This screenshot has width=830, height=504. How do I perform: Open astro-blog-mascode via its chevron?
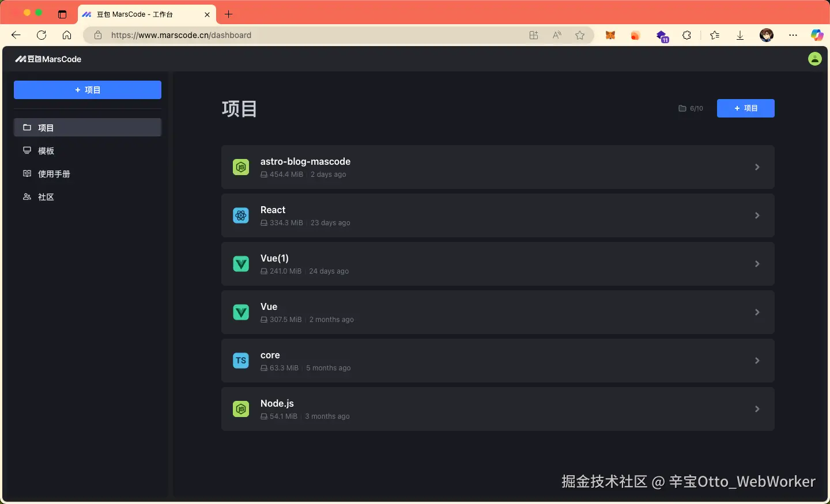tap(757, 167)
